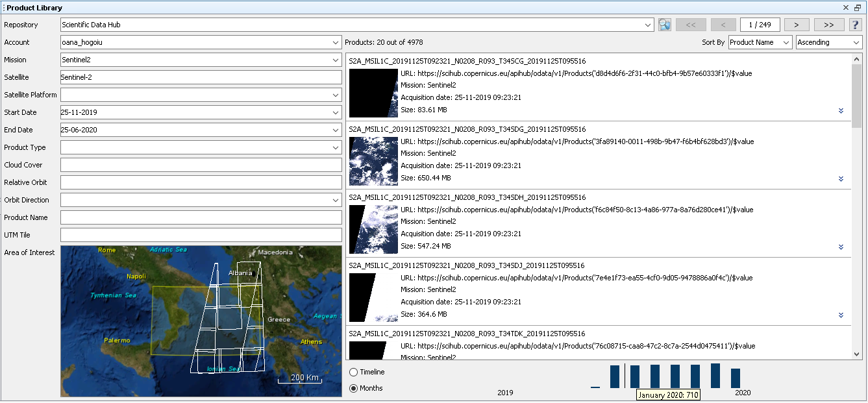The image size is (868, 403).
Task: Select the T34SDJ product thumbnail
Action: (x=373, y=297)
